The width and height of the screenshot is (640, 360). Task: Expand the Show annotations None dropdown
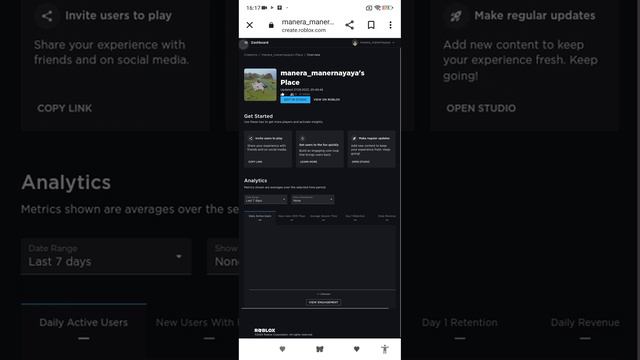(313, 199)
